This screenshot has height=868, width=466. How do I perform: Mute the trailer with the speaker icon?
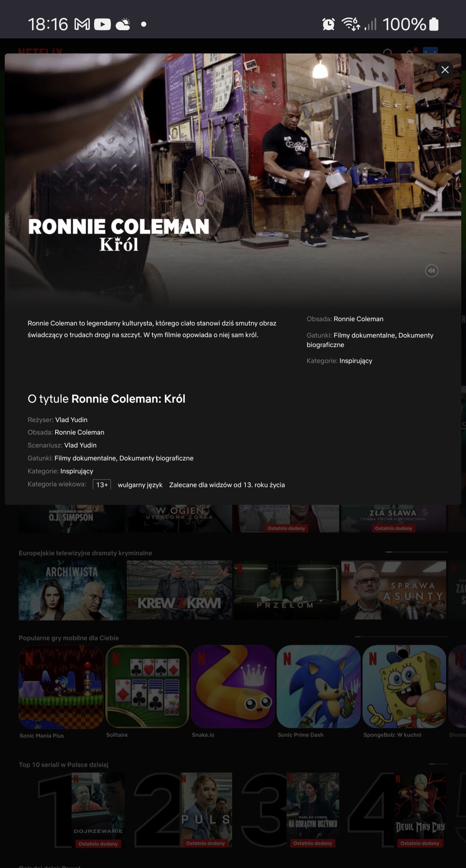point(431,271)
